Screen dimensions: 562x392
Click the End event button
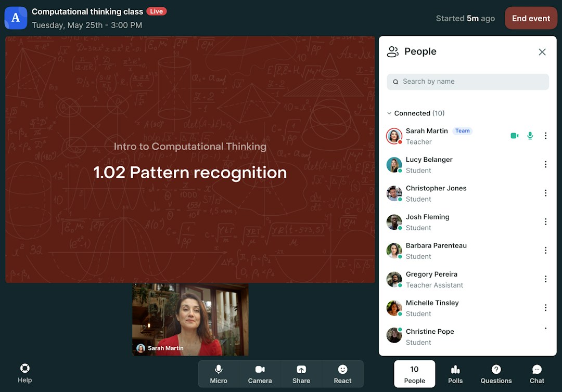(x=531, y=18)
